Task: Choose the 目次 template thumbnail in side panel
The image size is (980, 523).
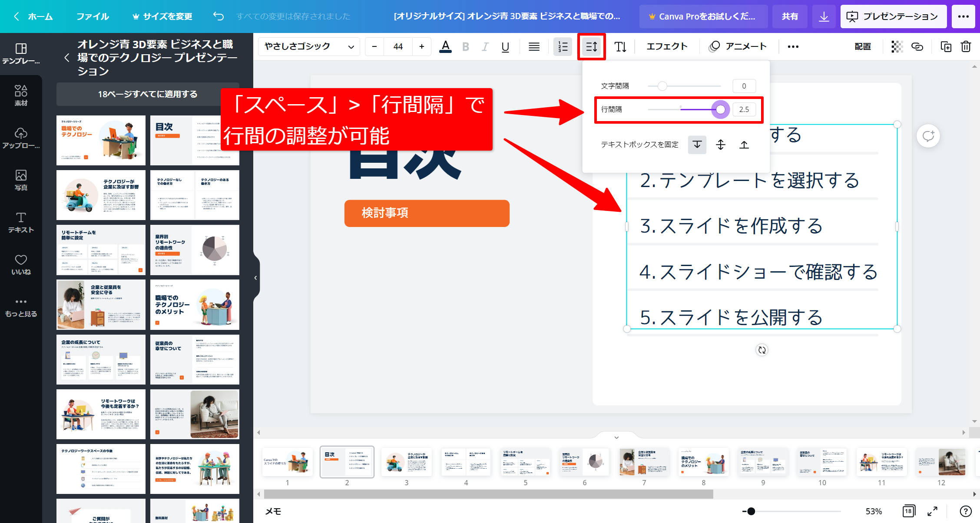Action: coord(195,140)
